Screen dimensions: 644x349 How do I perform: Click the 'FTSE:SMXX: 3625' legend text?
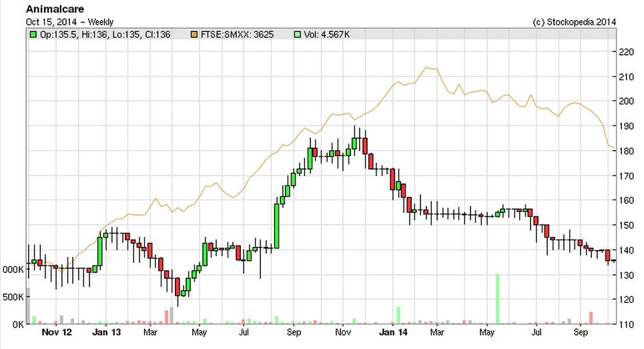tap(237, 35)
